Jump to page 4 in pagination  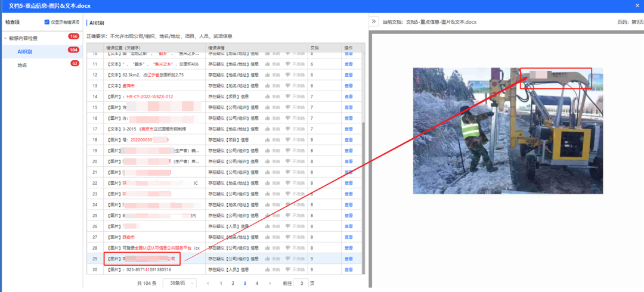257,284
